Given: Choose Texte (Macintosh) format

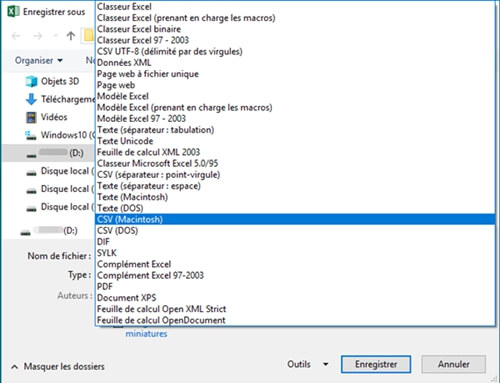Looking at the screenshot, I should 295,197.
